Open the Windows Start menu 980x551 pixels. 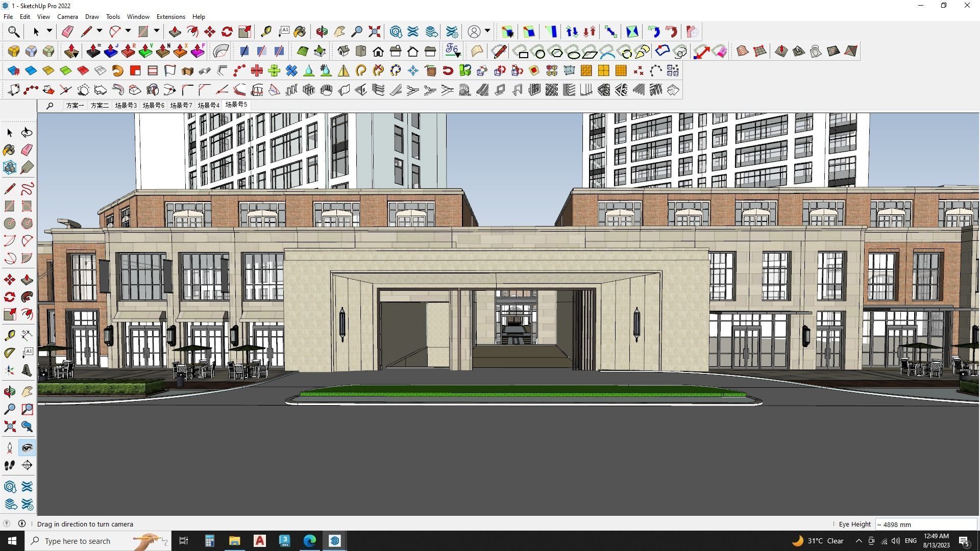click(x=12, y=541)
